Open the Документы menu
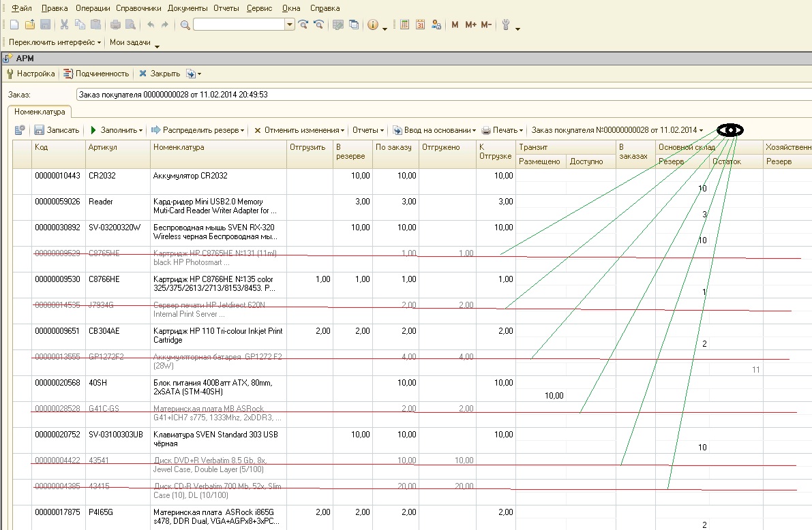The height and width of the screenshot is (530, 812). tap(187, 8)
